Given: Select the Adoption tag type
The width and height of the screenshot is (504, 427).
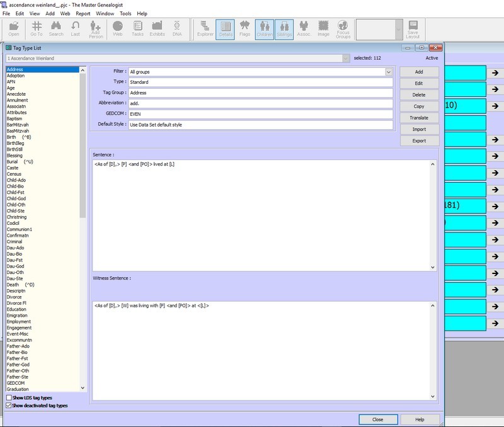Looking at the screenshot, I should tap(16, 76).
